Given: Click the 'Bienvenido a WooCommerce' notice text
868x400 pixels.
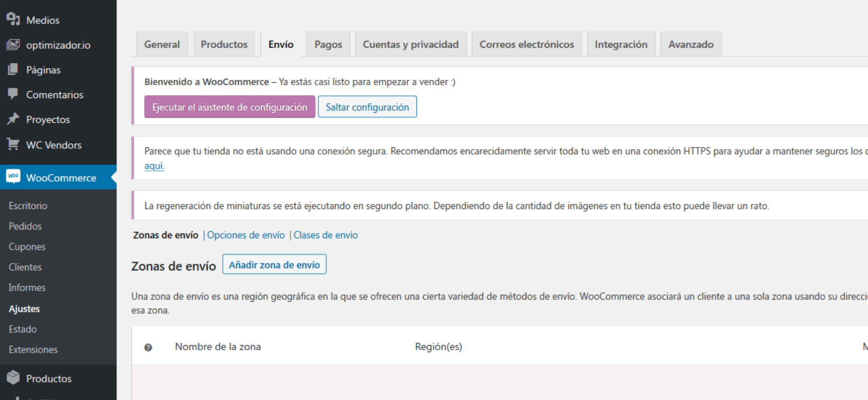Looking at the screenshot, I should (300, 82).
